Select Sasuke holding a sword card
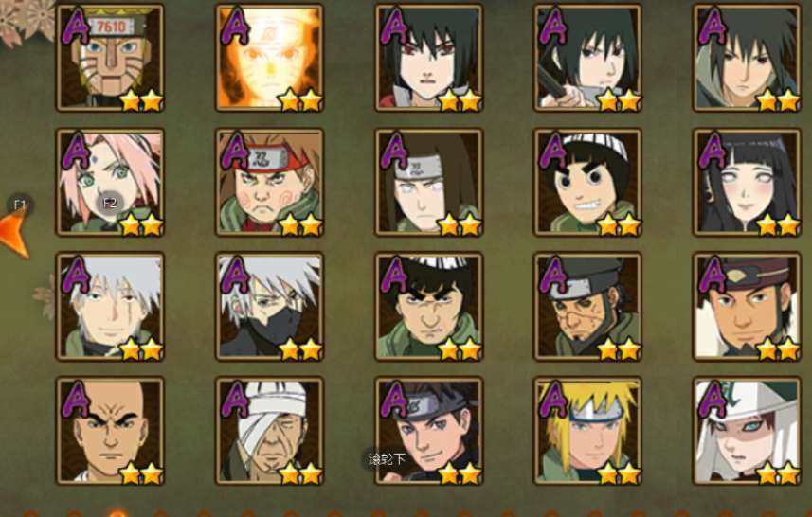This screenshot has width=812, height=517. (x=587, y=58)
